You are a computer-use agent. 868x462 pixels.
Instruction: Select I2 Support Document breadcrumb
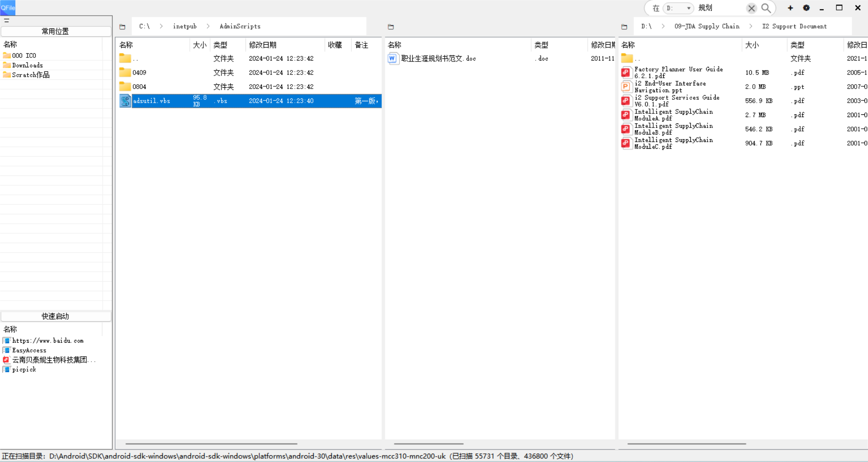click(794, 26)
